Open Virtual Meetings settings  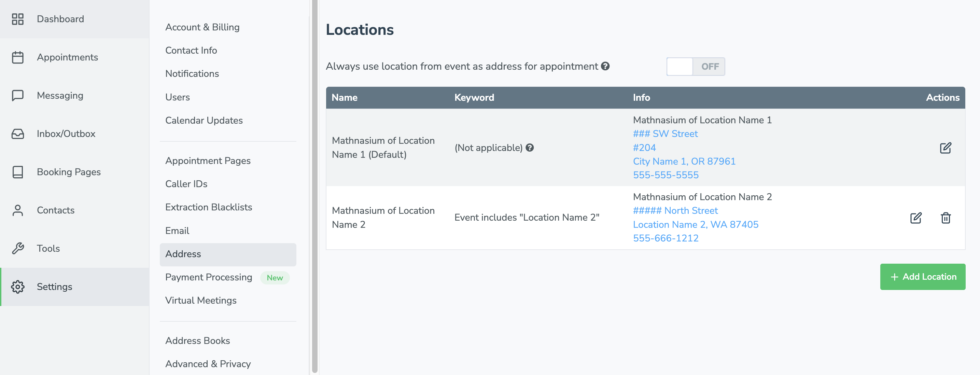click(x=200, y=300)
